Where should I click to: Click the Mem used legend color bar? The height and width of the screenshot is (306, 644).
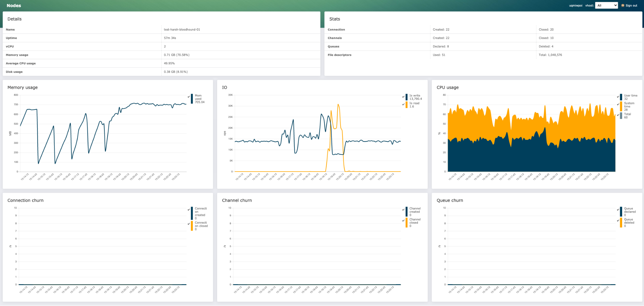click(192, 98)
